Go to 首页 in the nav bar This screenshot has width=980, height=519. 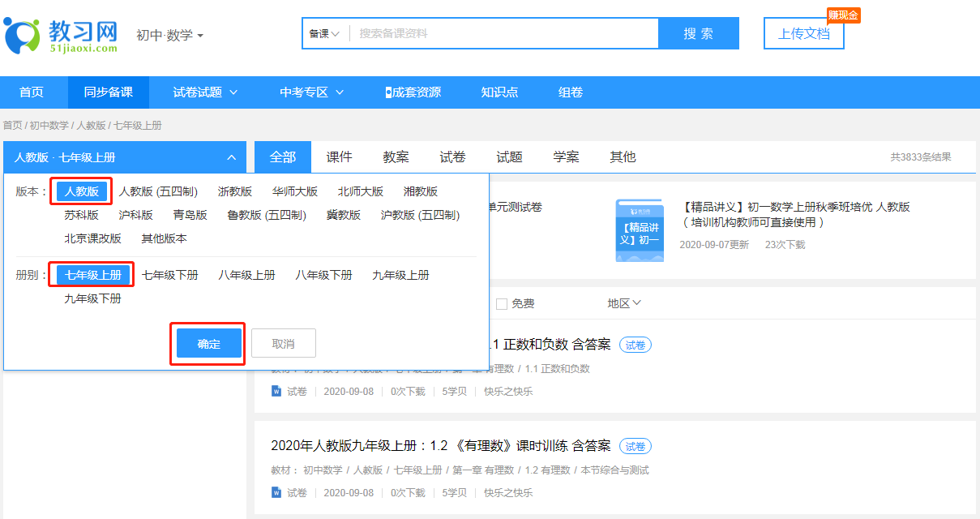(32, 92)
